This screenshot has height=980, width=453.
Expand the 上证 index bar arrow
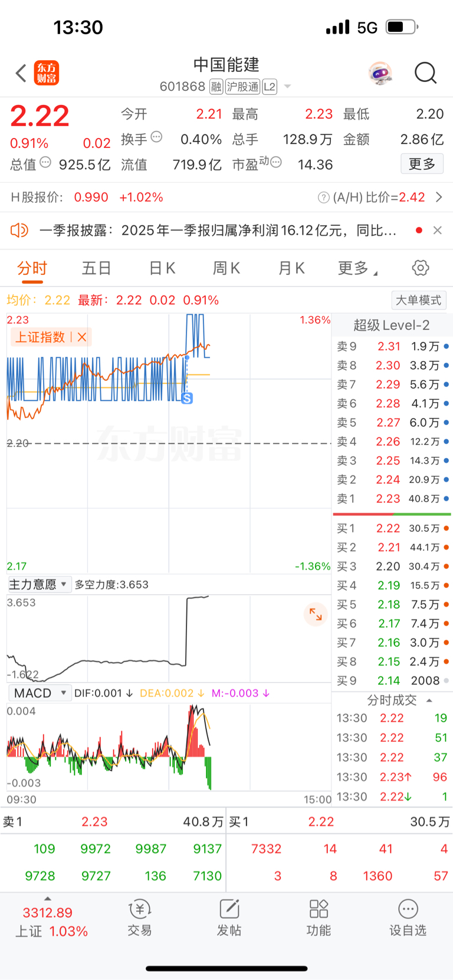pos(48,899)
